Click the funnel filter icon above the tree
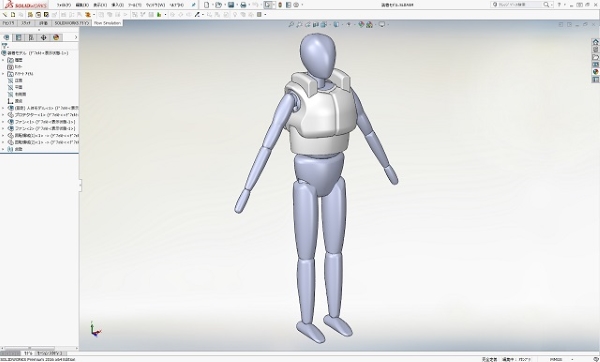Viewport: 600px width, 362px height. tap(5, 46)
